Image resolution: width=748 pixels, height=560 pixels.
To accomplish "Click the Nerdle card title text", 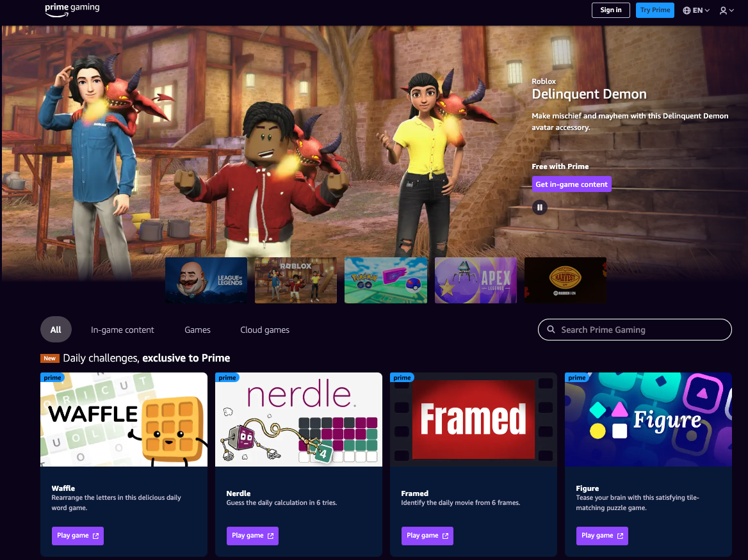I will tap(238, 493).
